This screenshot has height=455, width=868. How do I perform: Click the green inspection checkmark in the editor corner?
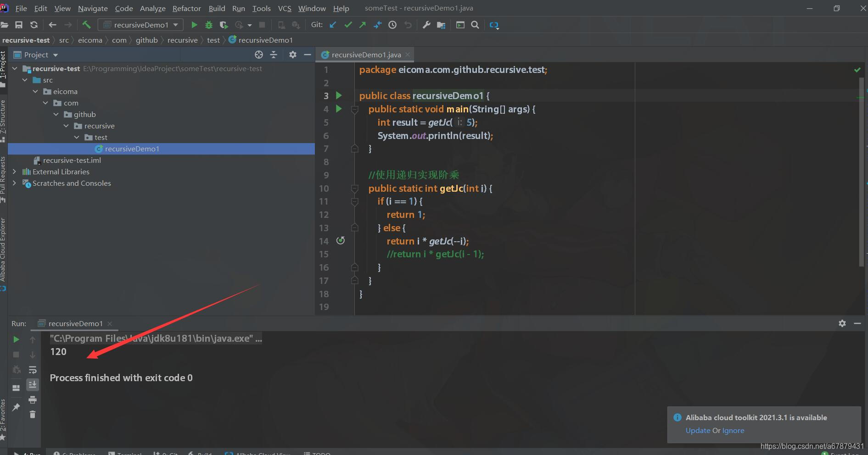point(857,70)
